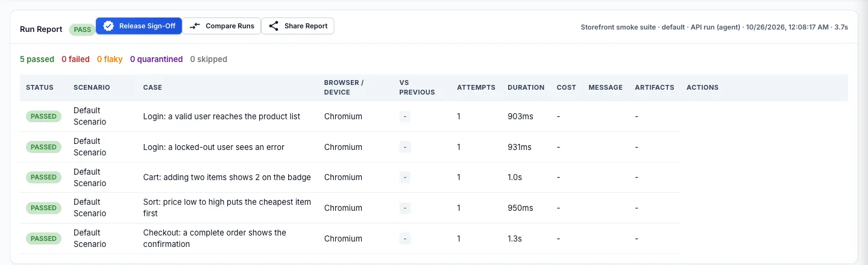Click the VS PREVIOUS column header
This screenshot has width=868, height=265.
417,87
